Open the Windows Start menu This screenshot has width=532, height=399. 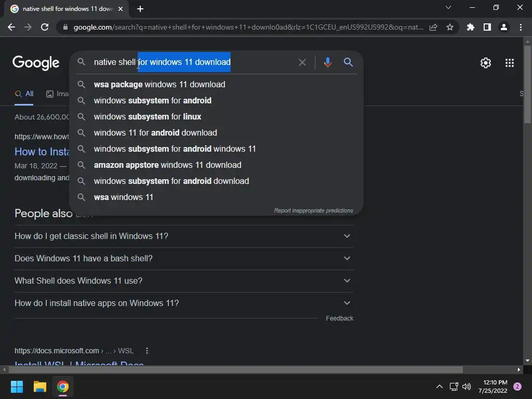point(17,387)
